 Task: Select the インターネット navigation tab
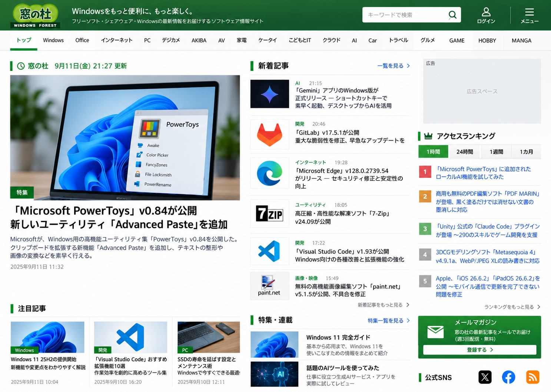click(x=117, y=40)
